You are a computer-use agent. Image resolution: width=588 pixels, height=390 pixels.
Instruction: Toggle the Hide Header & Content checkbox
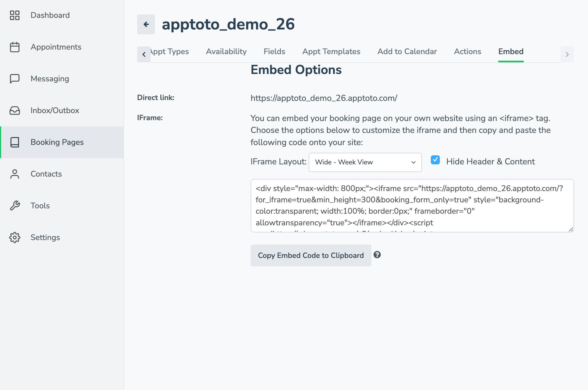pyautogui.click(x=435, y=162)
